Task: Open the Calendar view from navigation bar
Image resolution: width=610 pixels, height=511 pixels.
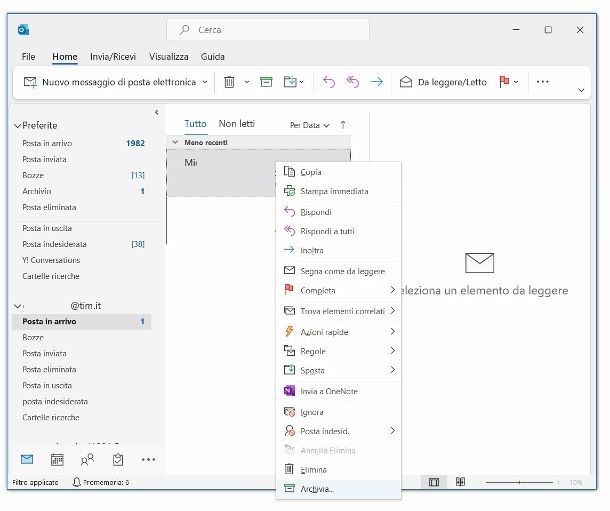Action: pyautogui.click(x=57, y=459)
